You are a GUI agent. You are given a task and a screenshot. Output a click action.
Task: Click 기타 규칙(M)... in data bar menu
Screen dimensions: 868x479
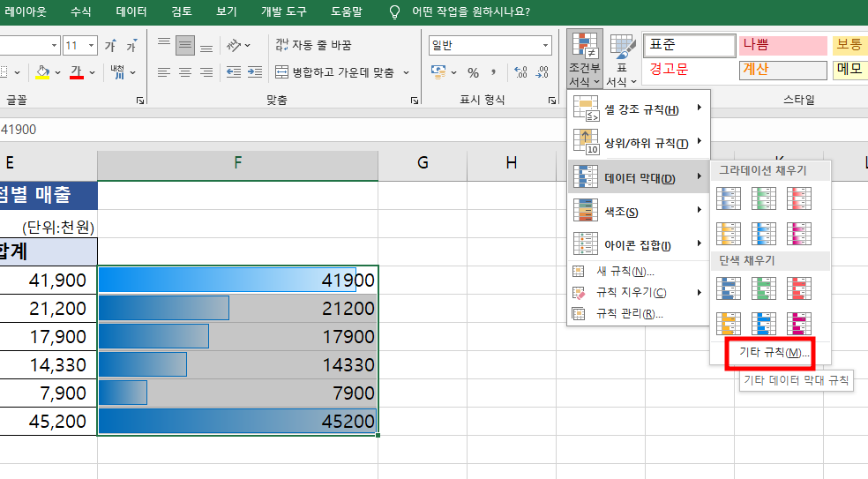[774, 352]
